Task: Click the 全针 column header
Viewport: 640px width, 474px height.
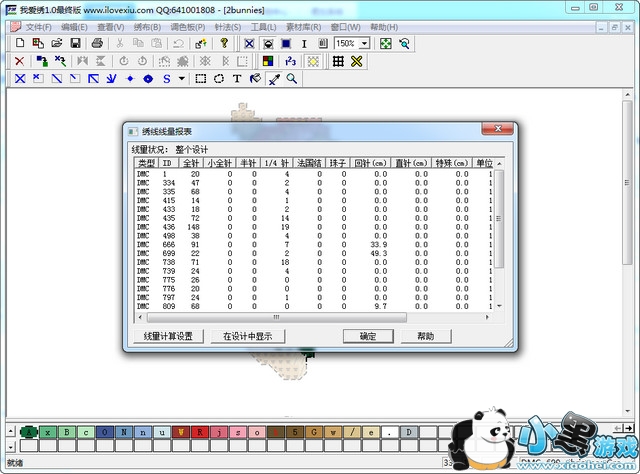Action: pos(189,162)
